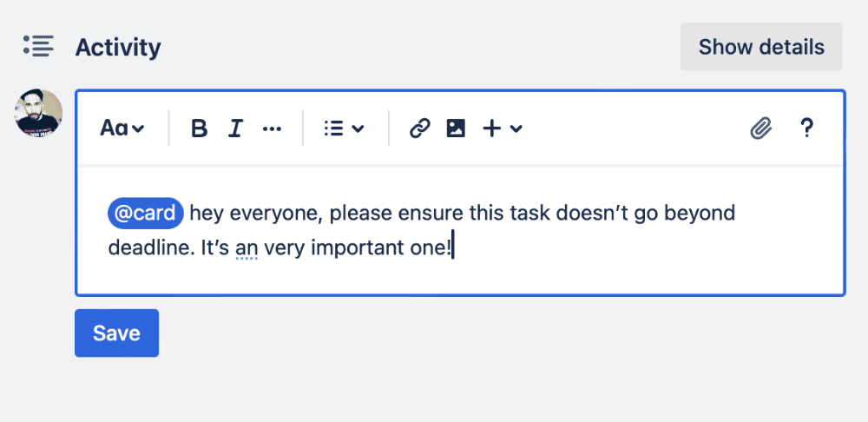The height and width of the screenshot is (422, 868).
Task: Click the plus insert icon
Action: point(492,129)
